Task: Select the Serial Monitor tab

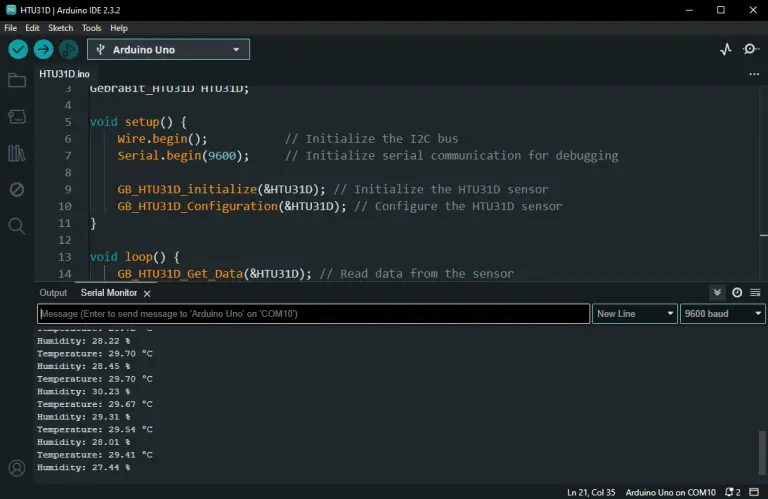Action: pos(109,293)
